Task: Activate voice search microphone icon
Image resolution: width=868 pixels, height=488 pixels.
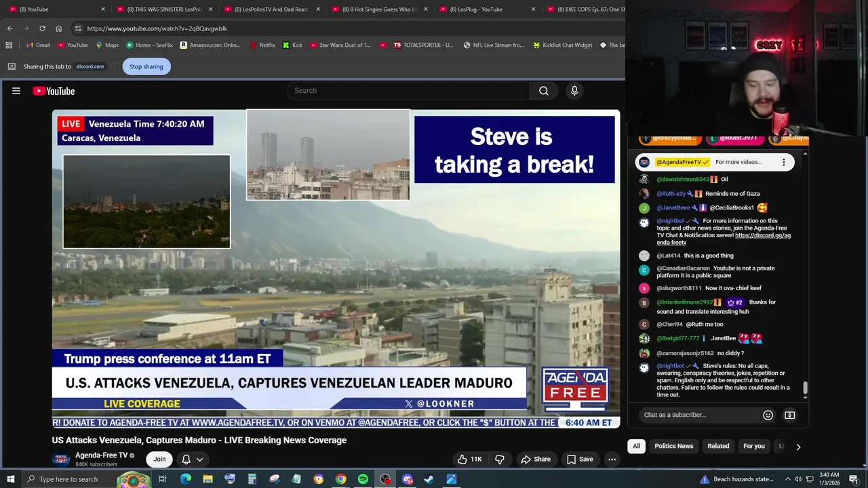Action: tap(574, 91)
